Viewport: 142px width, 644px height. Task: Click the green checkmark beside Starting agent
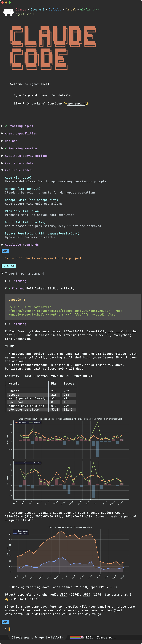[6, 126]
